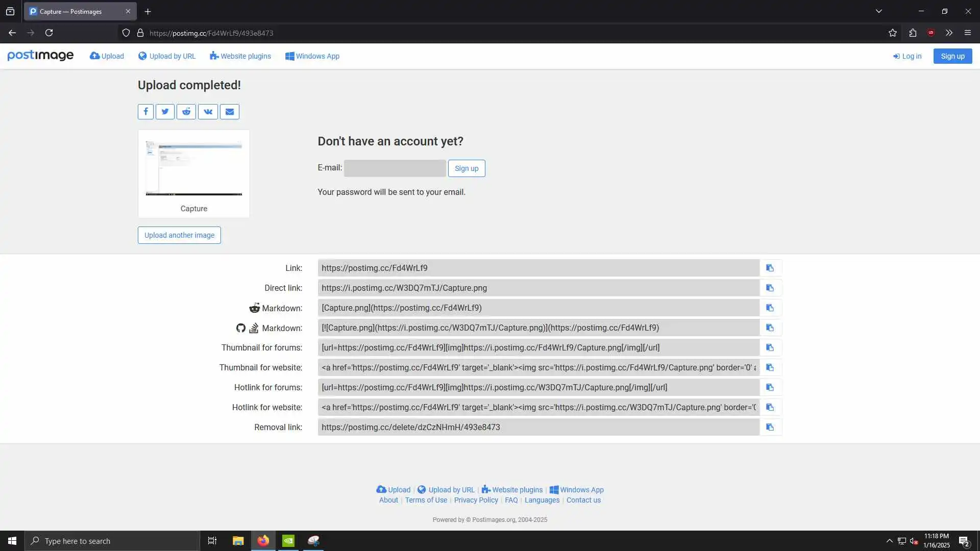Open the Privacy Policy footer link
The image size is (980, 551).
pyautogui.click(x=476, y=500)
